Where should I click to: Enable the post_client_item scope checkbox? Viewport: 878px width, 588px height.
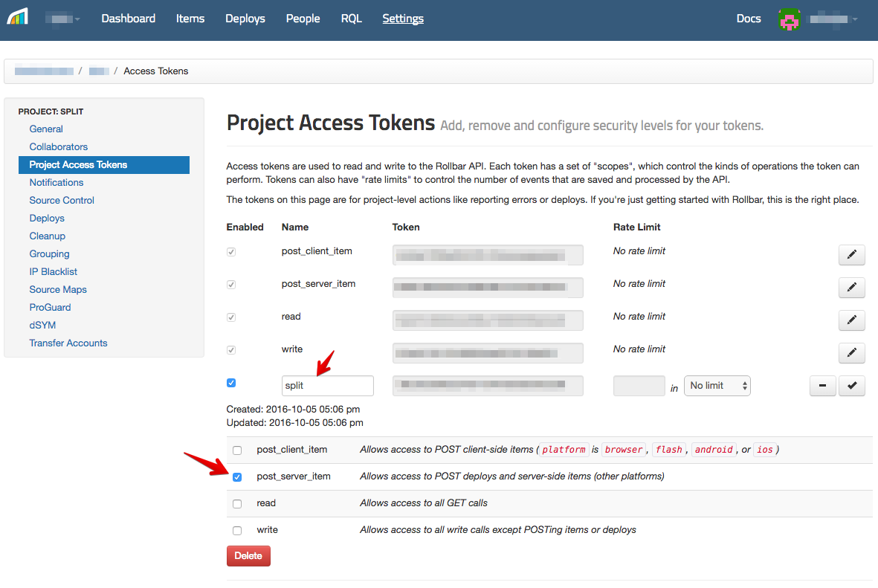point(237,450)
